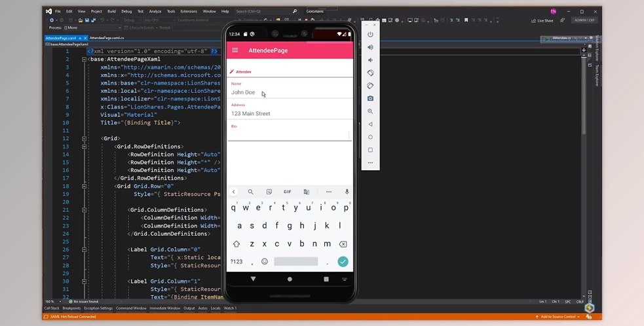
Task: Open emulator extended controls three-dots button
Action: point(370,162)
